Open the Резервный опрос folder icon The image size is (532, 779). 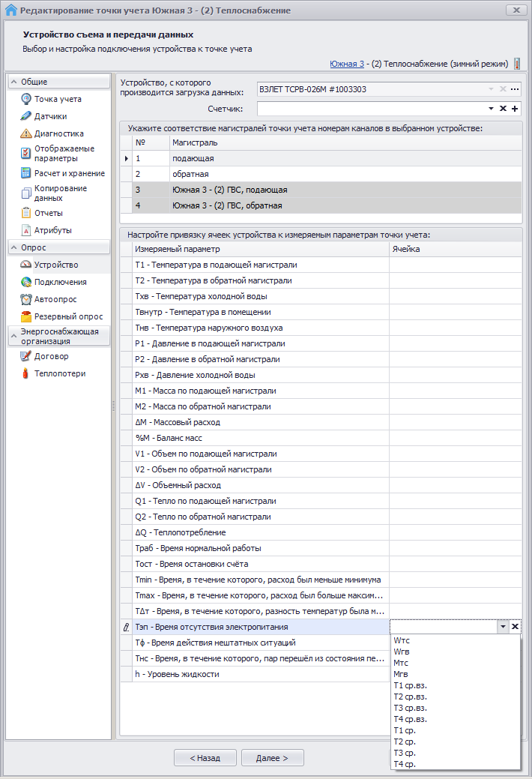click(25, 316)
